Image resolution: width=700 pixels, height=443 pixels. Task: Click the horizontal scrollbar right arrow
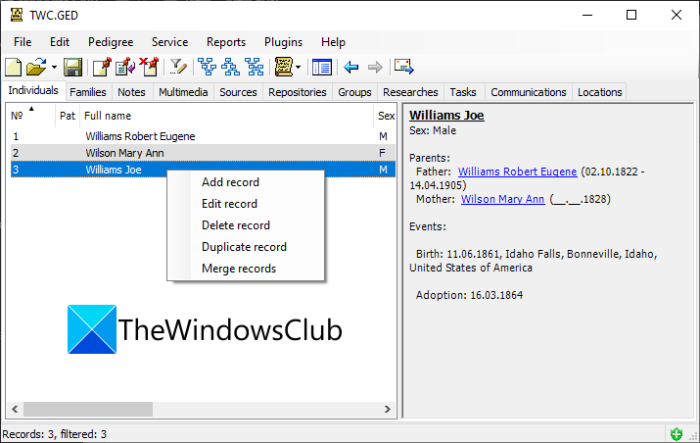[387, 409]
